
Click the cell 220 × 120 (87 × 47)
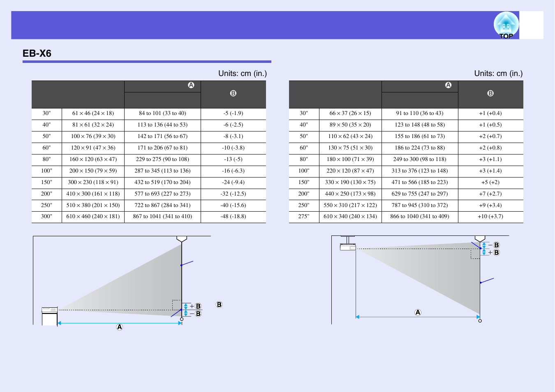pos(350,171)
